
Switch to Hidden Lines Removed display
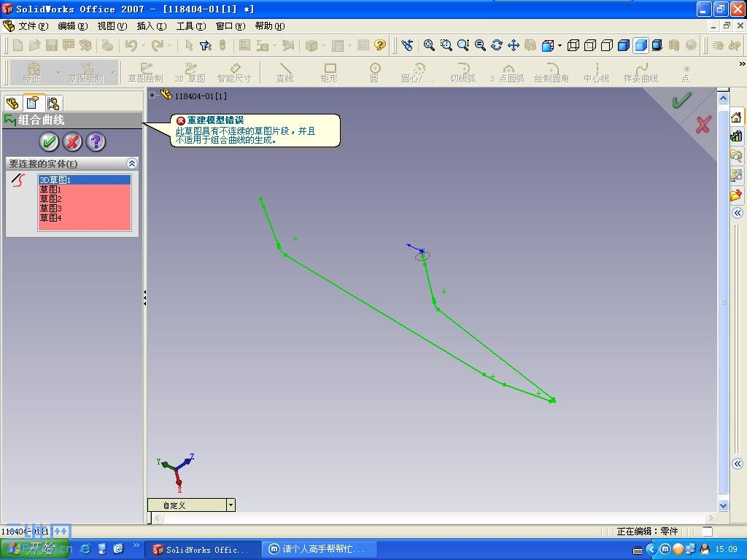(606, 45)
